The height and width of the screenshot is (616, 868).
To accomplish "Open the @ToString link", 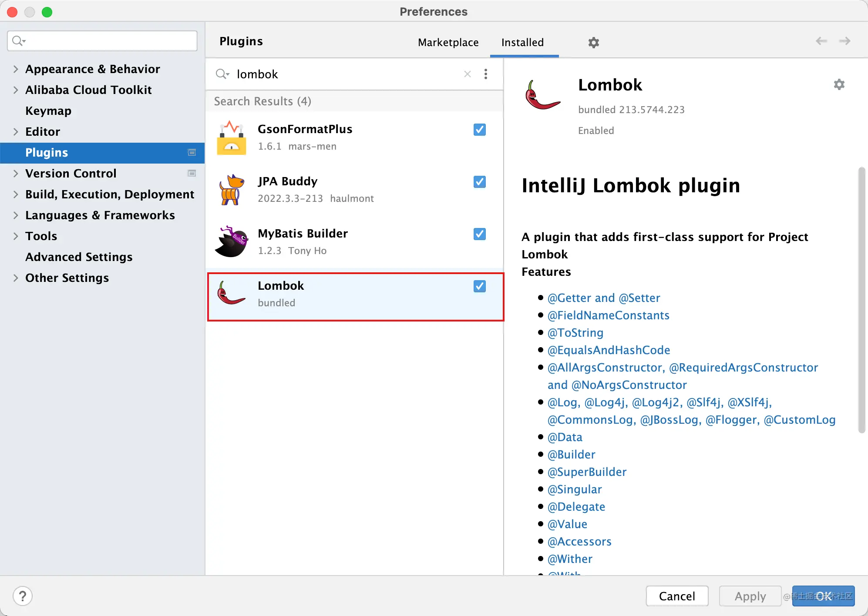I will pyautogui.click(x=575, y=332).
